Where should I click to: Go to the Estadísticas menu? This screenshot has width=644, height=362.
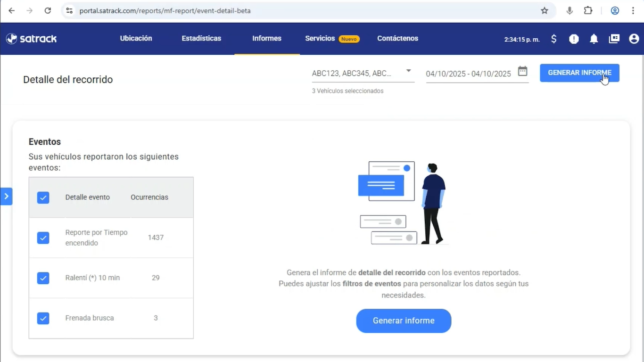tap(201, 39)
